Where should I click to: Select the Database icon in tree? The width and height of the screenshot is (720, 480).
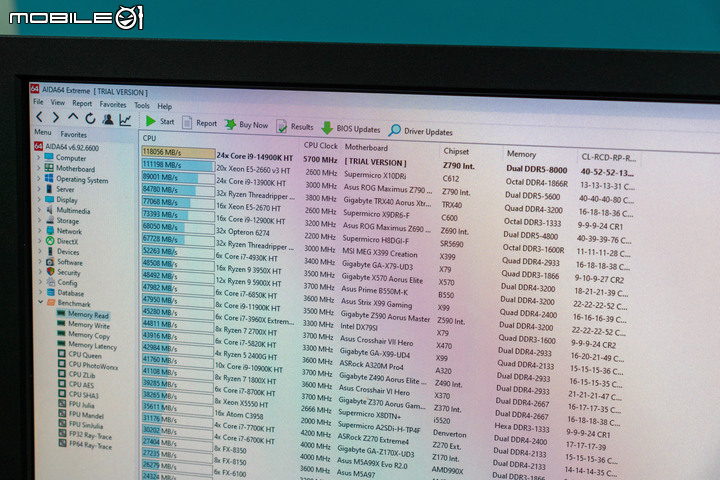(x=51, y=292)
